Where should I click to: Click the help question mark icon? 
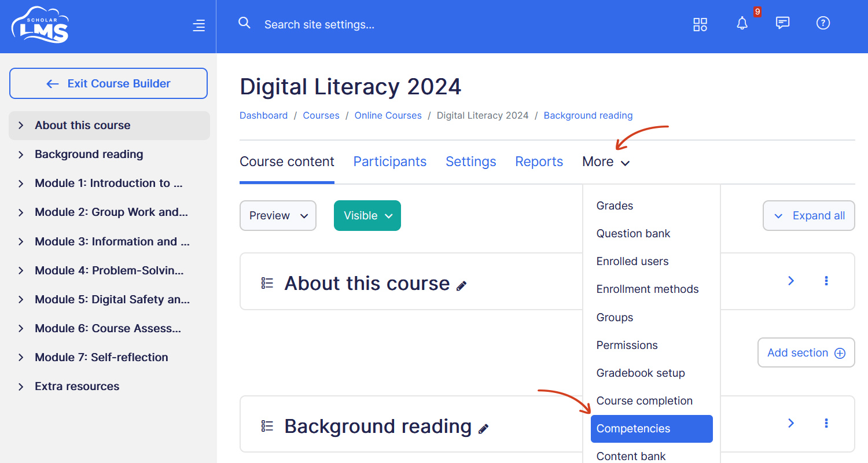(823, 23)
